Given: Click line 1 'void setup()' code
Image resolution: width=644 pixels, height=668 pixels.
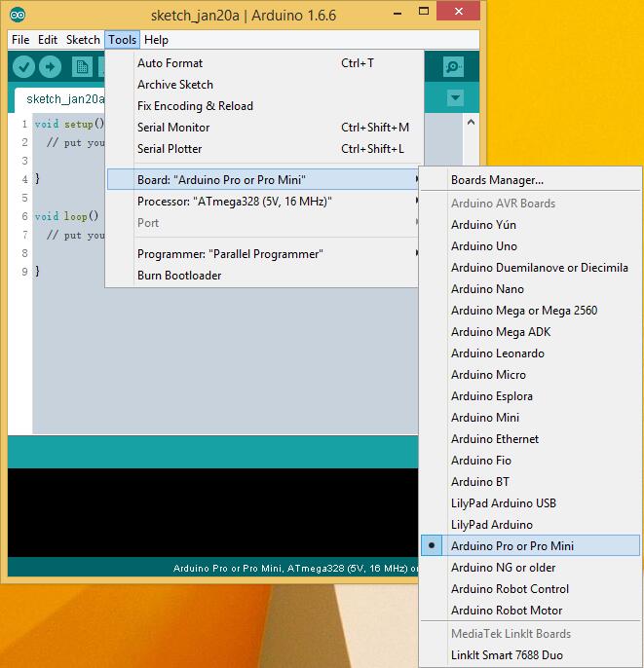Looking at the screenshot, I should point(69,124).
